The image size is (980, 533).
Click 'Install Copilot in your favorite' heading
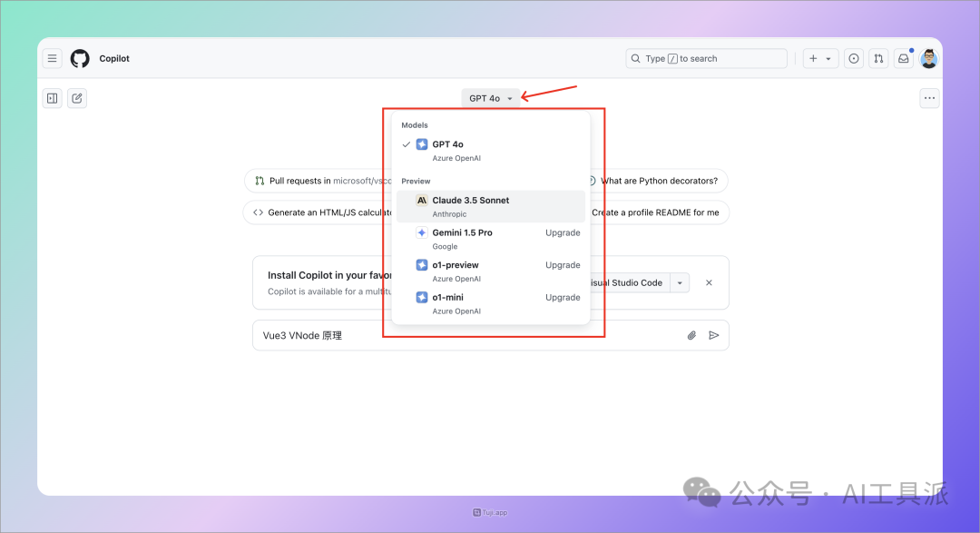click(x=329, y=275)
